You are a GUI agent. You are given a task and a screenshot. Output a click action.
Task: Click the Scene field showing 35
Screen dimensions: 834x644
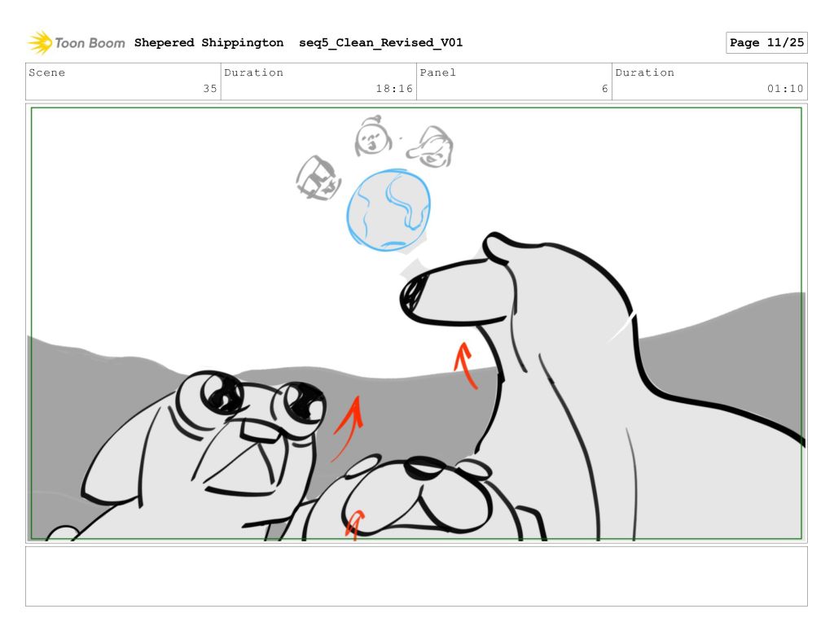(x=123, y=81)
